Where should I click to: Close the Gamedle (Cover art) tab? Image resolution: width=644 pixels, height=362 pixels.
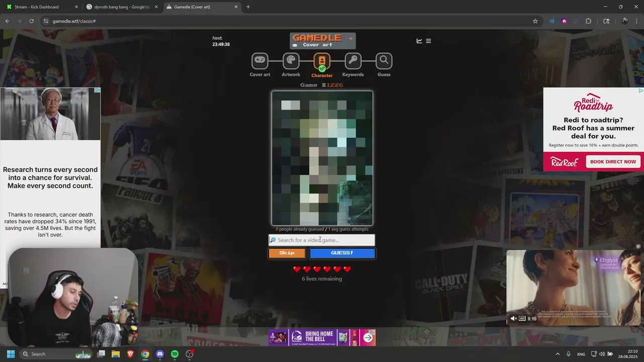pos(236,7)
